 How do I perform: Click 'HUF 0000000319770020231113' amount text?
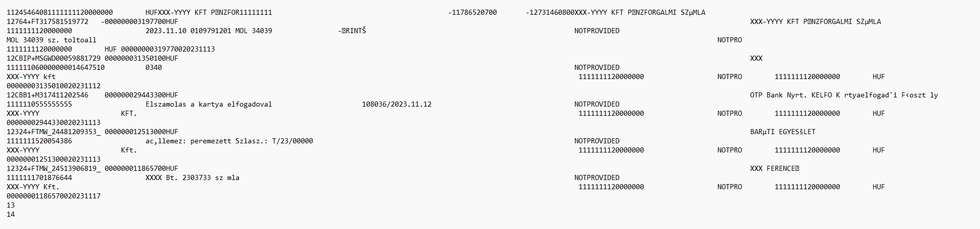tap(160, 49)
